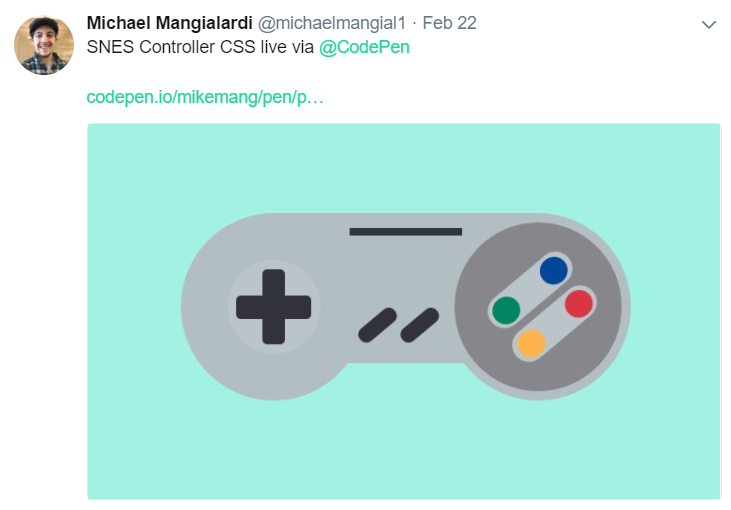
Task: Click the dark bar atop controller
Action: [405, 232]
